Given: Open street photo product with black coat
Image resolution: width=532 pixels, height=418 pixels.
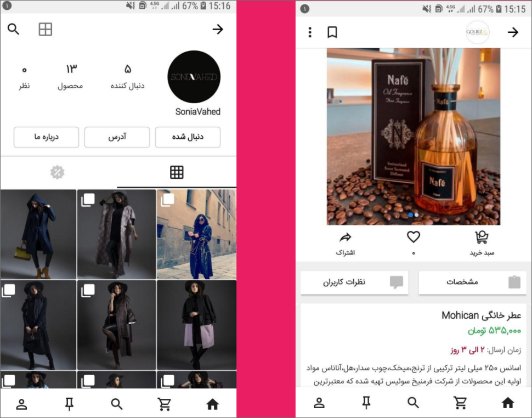Looking at the screenshot, I should tap(196, 234).
